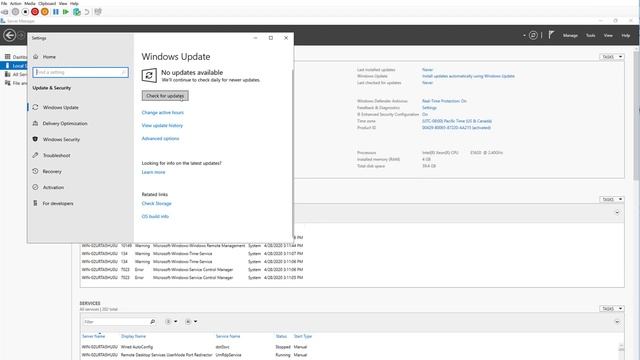Open the File menu
This screenshot has height=360, width=640.
point(4,3)
